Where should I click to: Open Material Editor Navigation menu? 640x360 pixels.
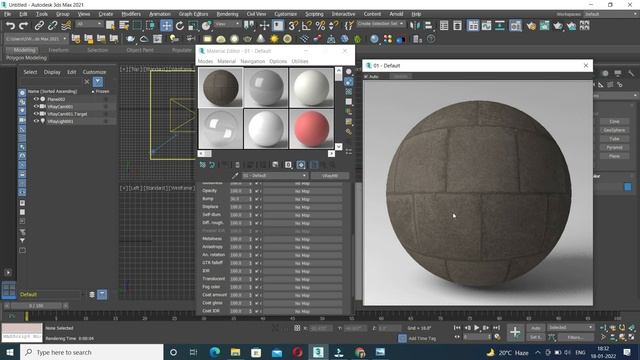coord(252,61)
